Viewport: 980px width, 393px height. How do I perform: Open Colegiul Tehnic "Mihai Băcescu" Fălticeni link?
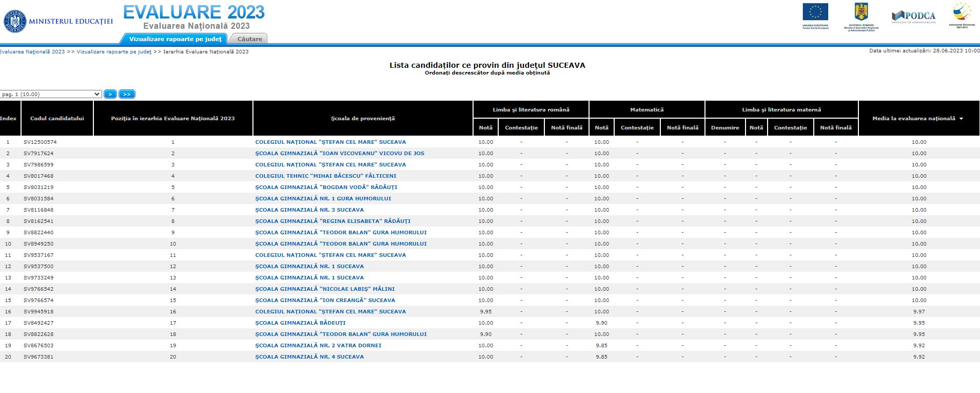tap(326, 176)
